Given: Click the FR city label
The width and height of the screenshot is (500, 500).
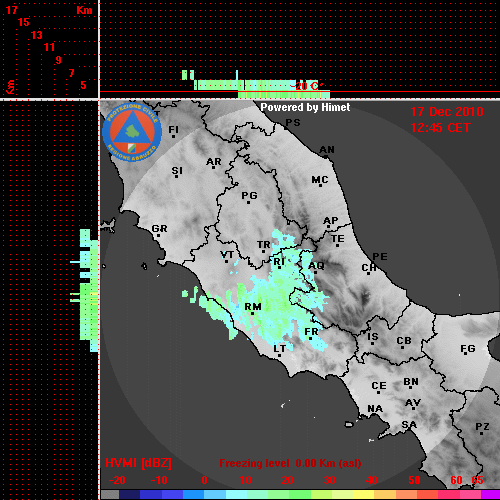Looking at the screenshot, I should (311, 332).
